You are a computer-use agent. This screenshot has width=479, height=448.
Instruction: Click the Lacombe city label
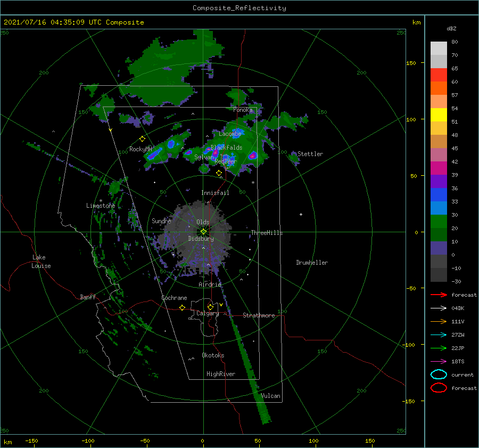pyautogui.click(x=230, y=134)
